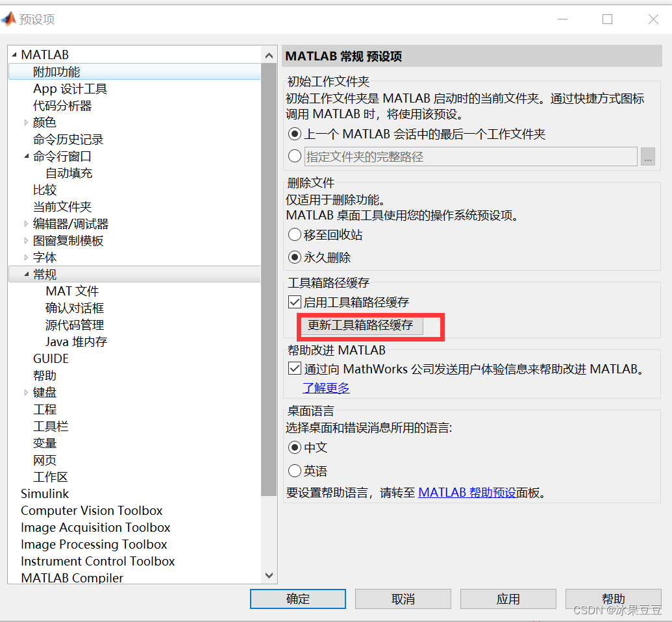Screen dimensions: 672x622
Task: Choose 永久删除 radio option
Action: pos(294,257)
